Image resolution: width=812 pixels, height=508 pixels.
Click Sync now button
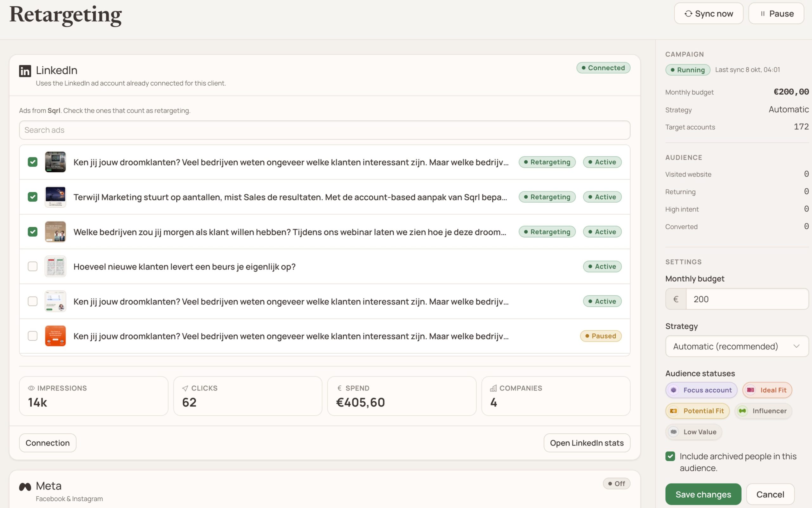(x=709, y=13)
